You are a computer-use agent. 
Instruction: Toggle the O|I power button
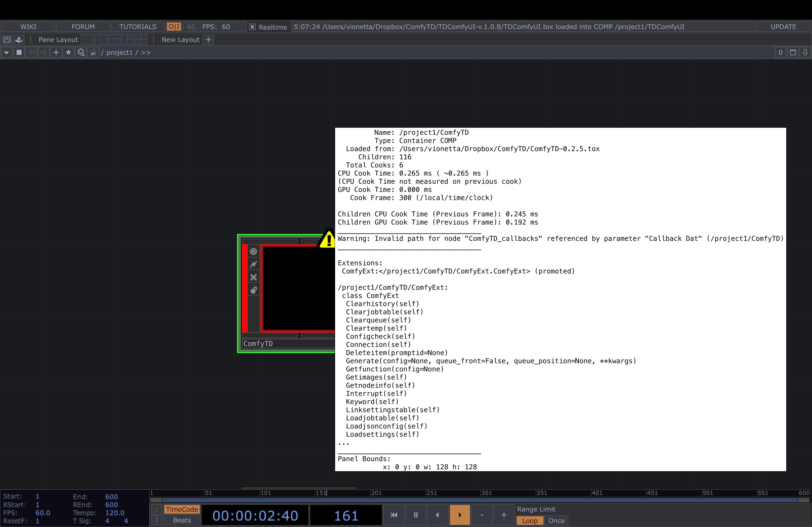click(x=174, y=27)
